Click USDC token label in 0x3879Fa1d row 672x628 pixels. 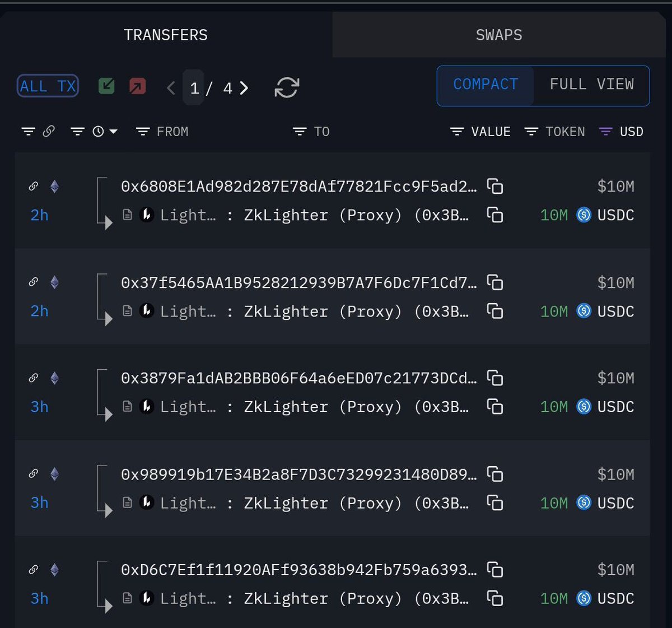point(615,407)
